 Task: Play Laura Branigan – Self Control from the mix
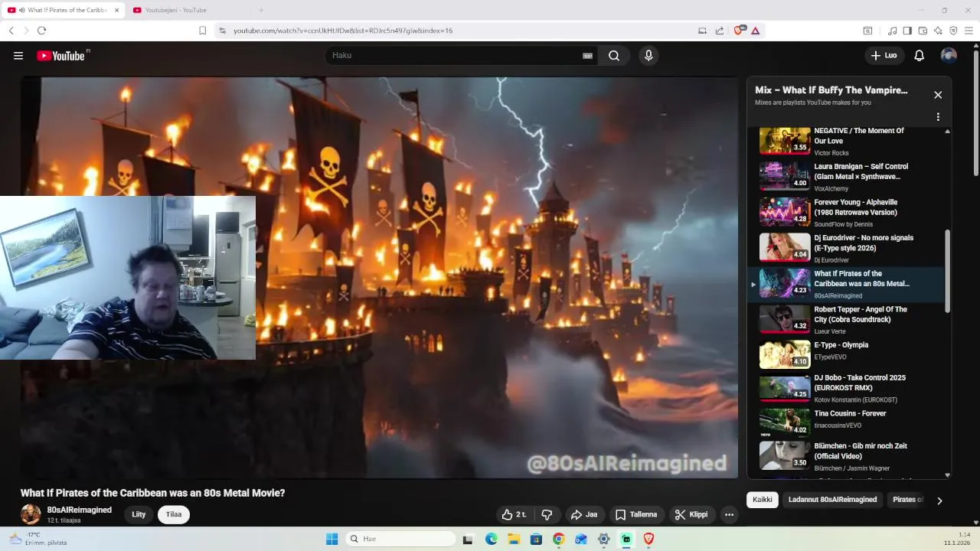846,177
